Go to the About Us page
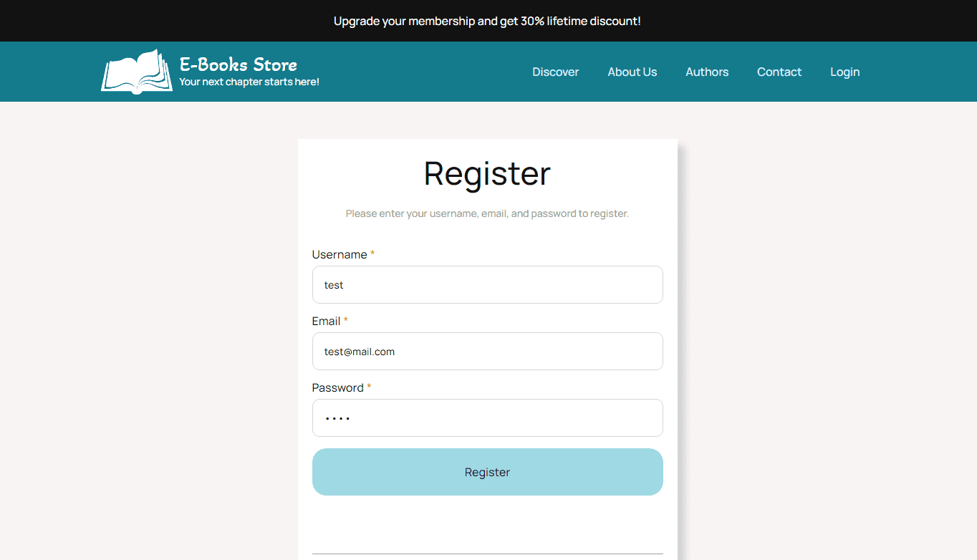The height and width of the screenshot is (560, 977). (x=632, y=72)
